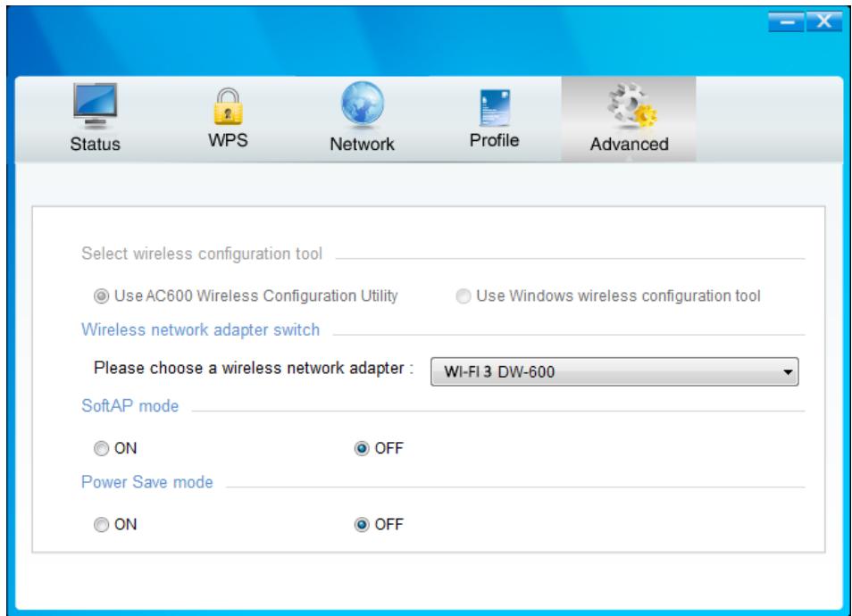Open the Network globe icon
Image resolution: width=852 pixels, height=616 pixels.
pos(363,104)
